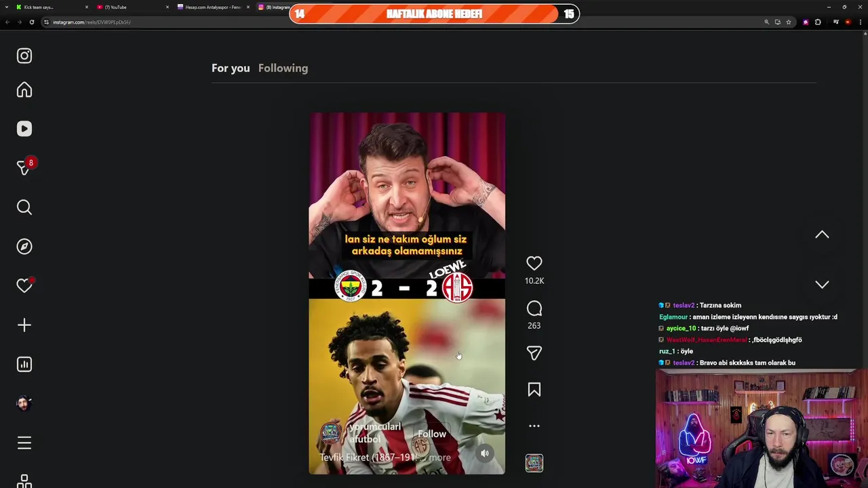Open the Search magnifier in sidebar

(x=24, y=207)
